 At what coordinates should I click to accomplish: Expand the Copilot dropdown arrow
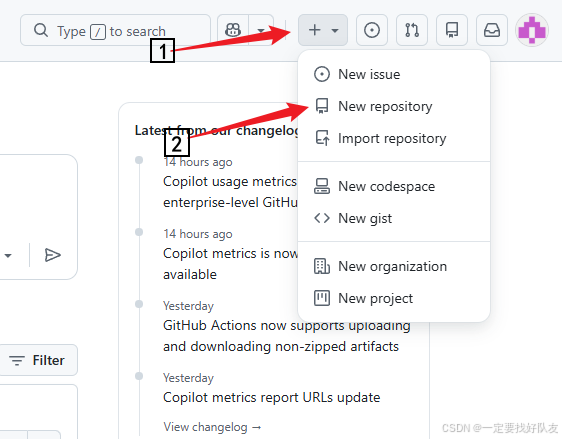coord(261,30)
